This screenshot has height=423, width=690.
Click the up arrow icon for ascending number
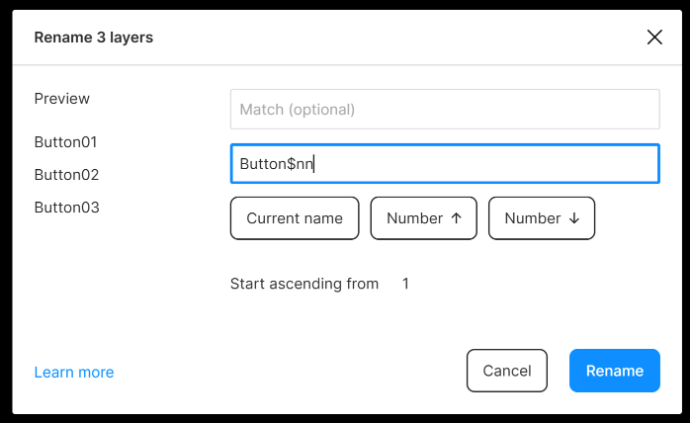[x=456, y=218]
